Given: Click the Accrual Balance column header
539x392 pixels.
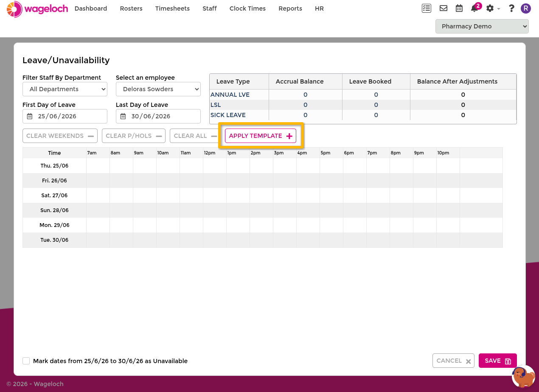Looking at the screenshot, I should 306,81.
